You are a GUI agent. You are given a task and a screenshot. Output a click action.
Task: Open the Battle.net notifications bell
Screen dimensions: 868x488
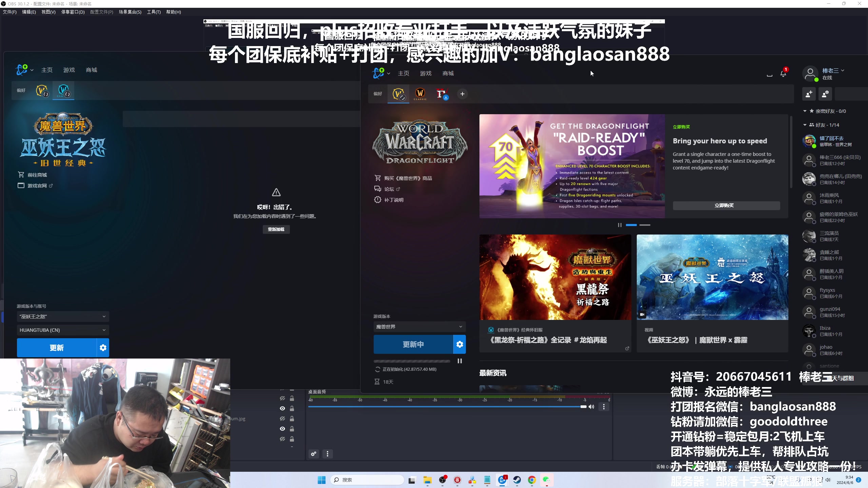pos(783,74)
